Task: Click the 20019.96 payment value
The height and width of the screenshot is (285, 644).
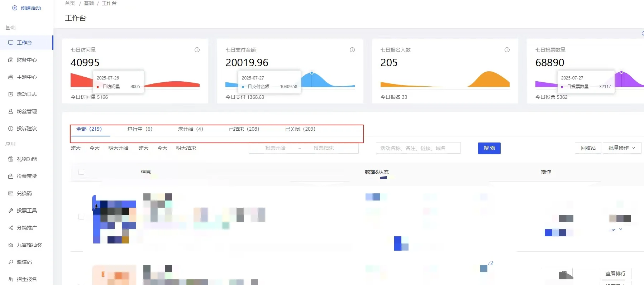Action: pos(247,63)
